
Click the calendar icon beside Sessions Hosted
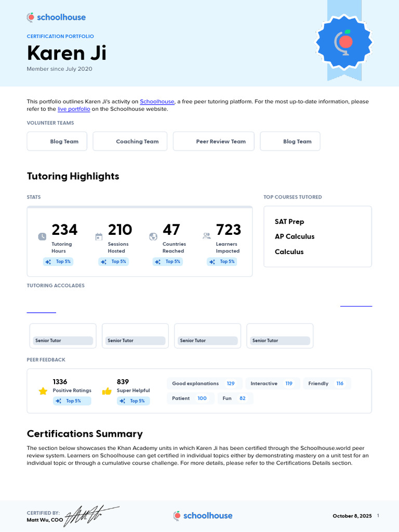click(x=99, y=236)
